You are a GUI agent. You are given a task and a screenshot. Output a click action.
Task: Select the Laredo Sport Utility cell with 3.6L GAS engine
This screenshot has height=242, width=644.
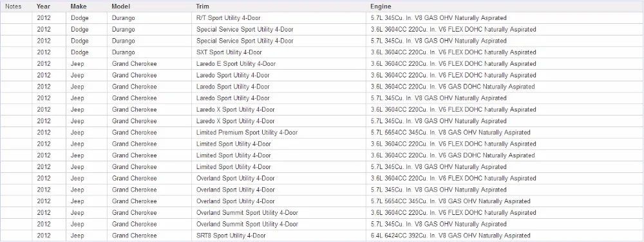279,87
